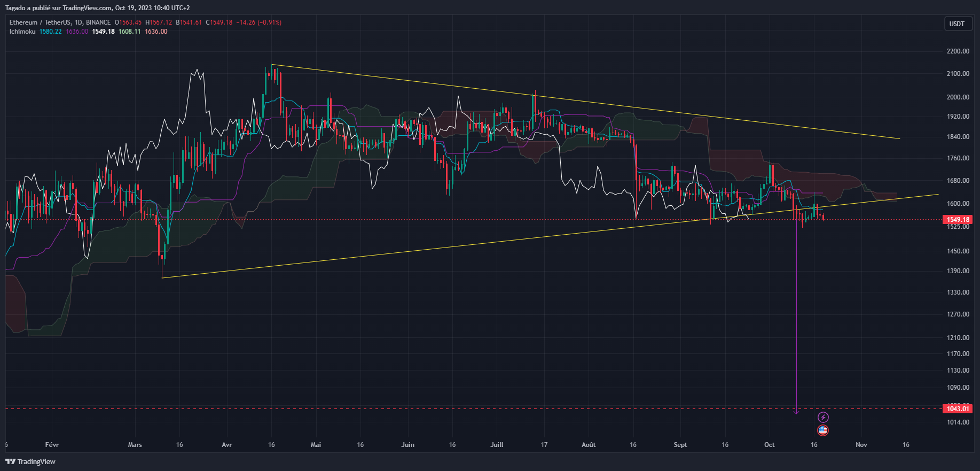The image size is (980, 471).
Task: Click the 1450.00 price axis label
Action: (958, 251)
